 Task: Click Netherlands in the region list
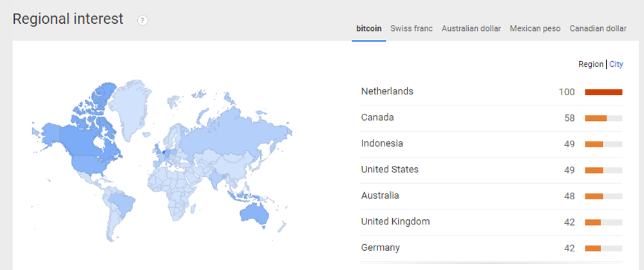click(x=387, y=92)
